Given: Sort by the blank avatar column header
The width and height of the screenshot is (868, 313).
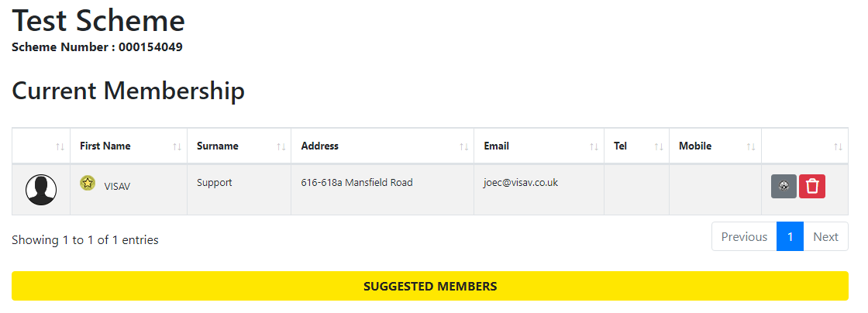Looking at the screenshot, I should coord(41,146).
